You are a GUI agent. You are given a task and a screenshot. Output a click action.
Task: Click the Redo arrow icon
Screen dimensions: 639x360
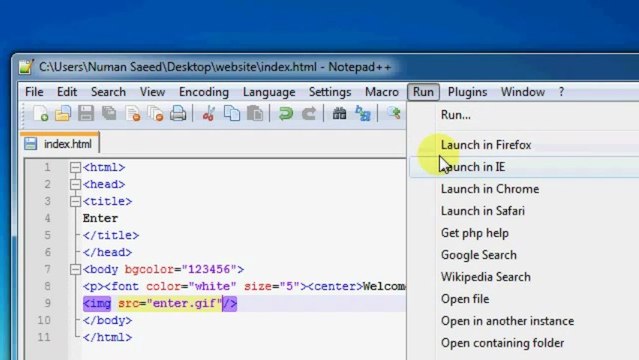pos(308,113)
